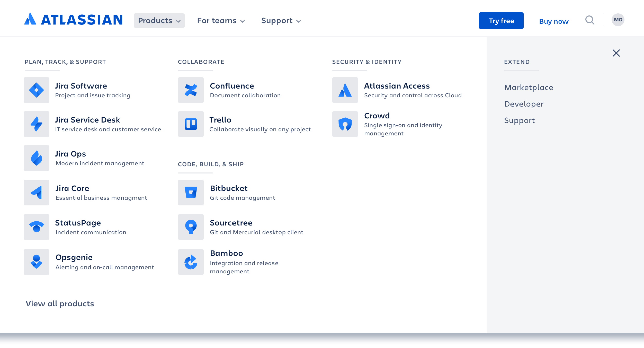Select the StatusPage title
Image resolution: width=644 pixels, height=348 pixels.
coord(78,223)
